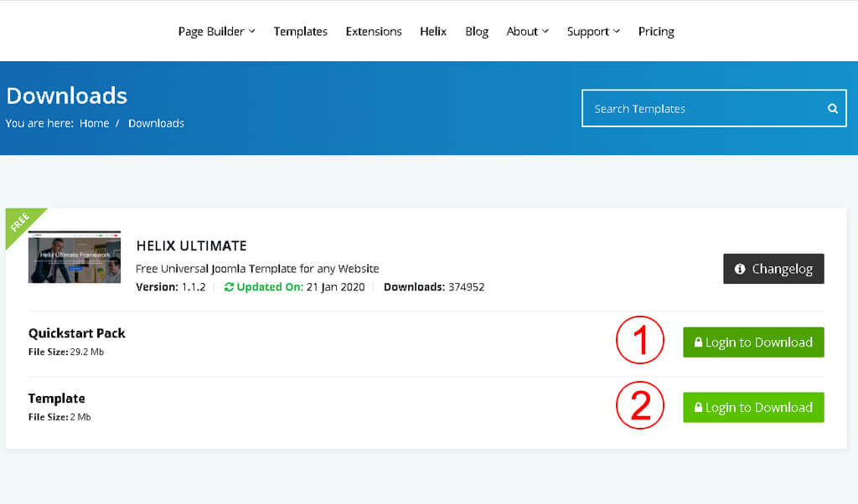Open the HELIX ULTIMATE title link
The width and height of the screenshot is (858, 504).
192,246
